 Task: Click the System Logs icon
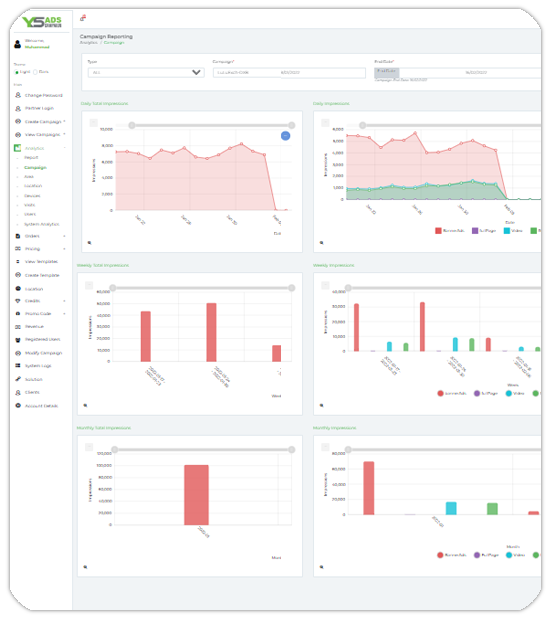(18, 366)
